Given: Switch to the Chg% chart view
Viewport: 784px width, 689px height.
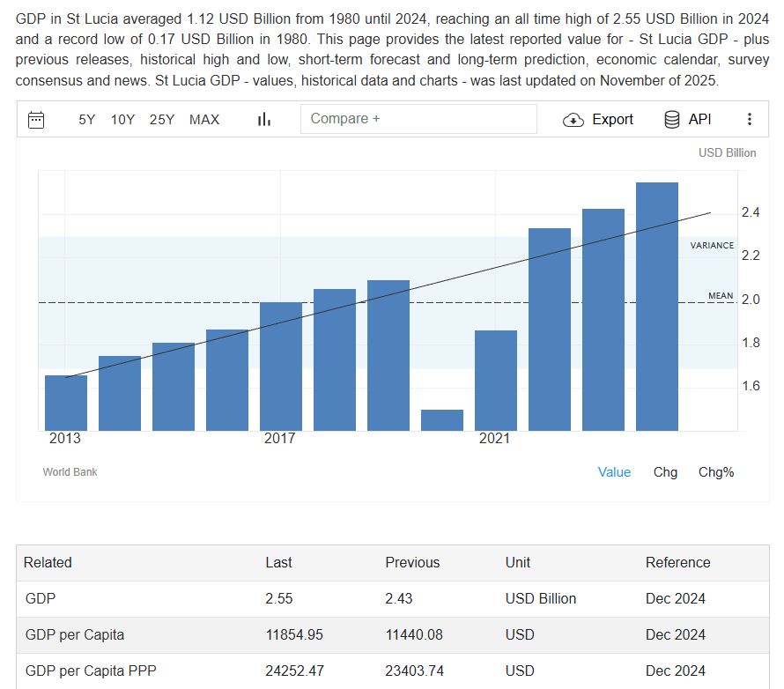Looking at the screenshot, I should (x=716, y=472).
